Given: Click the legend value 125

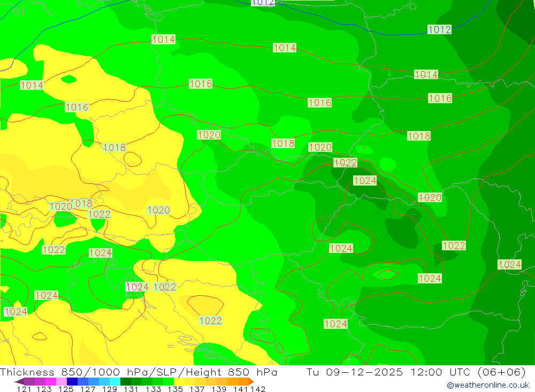Looking at the screenshot, I should point(66,389).
